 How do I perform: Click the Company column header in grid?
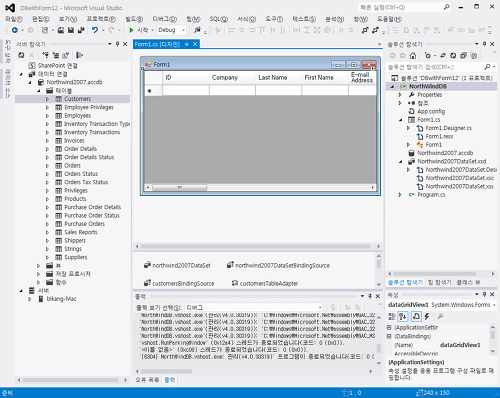232,77
